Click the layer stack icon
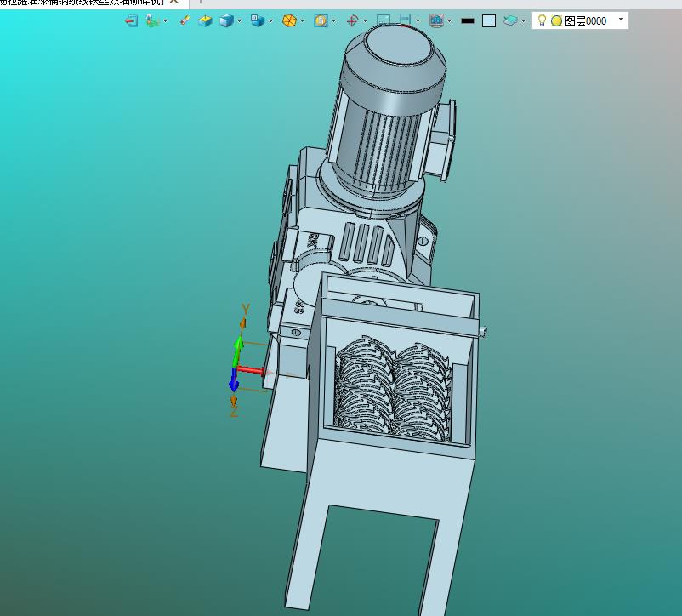The width and height of the screenshot is (682, 616). (509, 21)
